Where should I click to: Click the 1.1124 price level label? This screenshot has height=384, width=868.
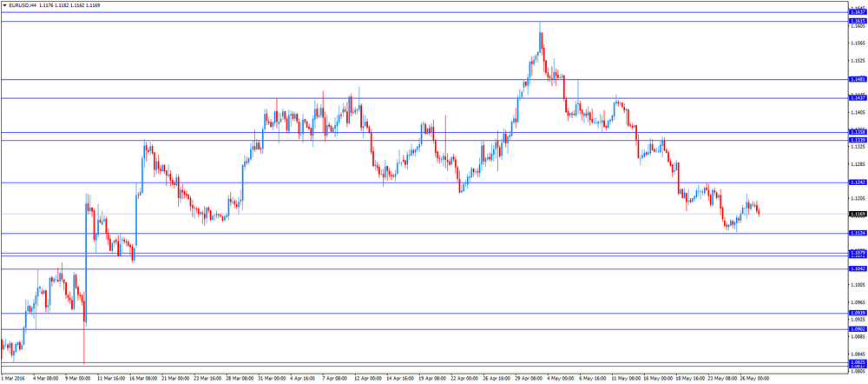pyautogui.click(x=857, y=234)
